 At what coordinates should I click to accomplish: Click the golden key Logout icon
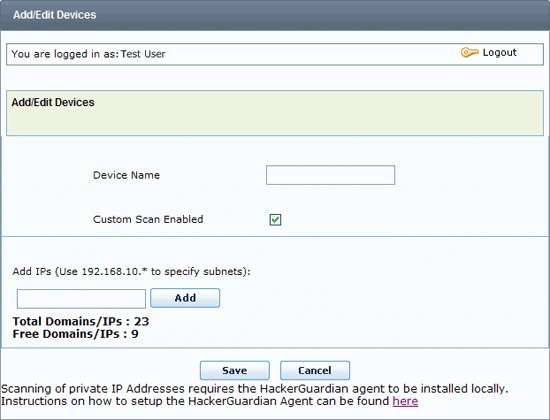pos(469,53)
